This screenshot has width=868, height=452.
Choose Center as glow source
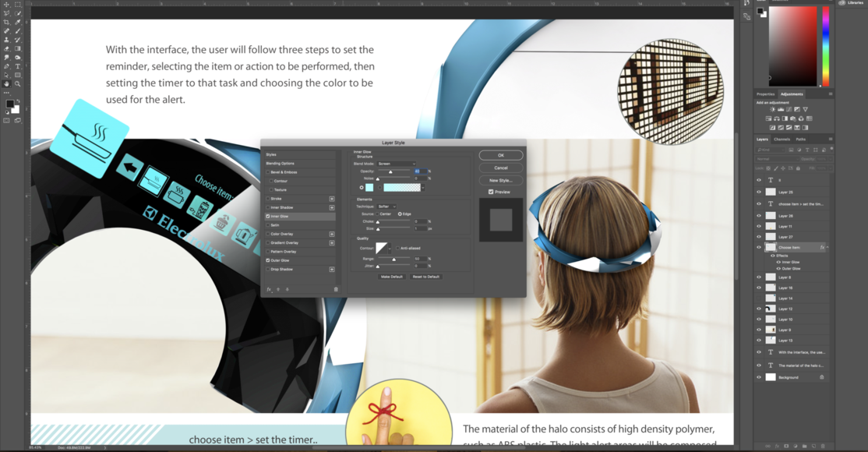(x=378, y=214)
